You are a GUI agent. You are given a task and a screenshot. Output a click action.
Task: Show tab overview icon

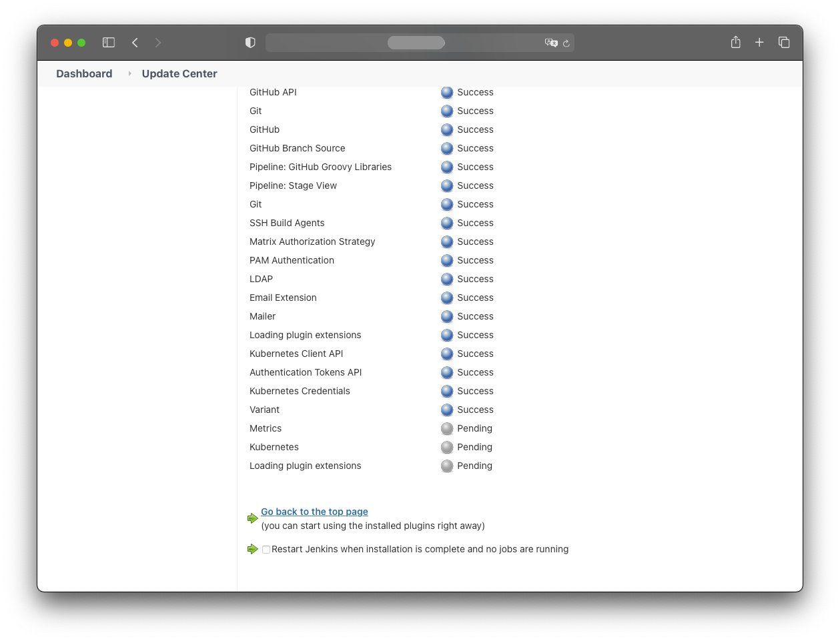784,43
